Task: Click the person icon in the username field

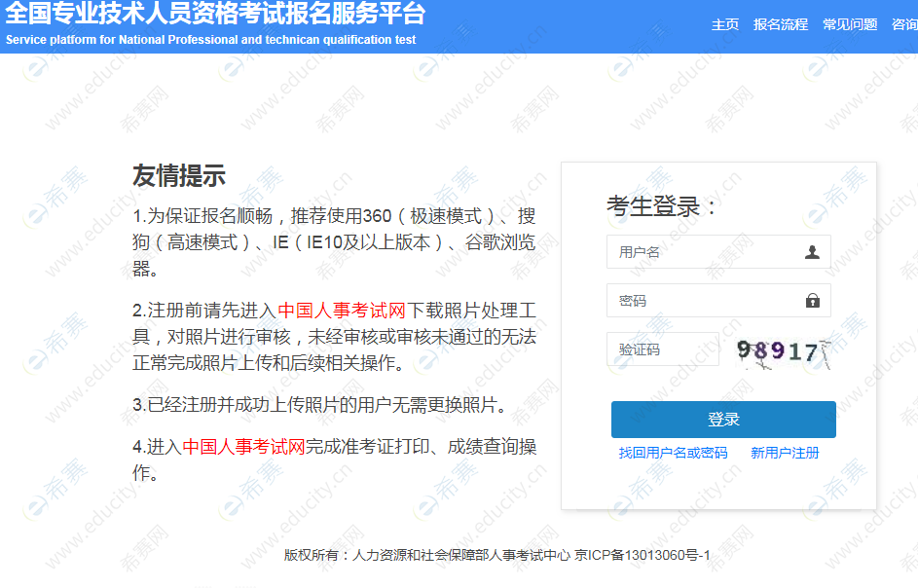Action: (811, 252)
